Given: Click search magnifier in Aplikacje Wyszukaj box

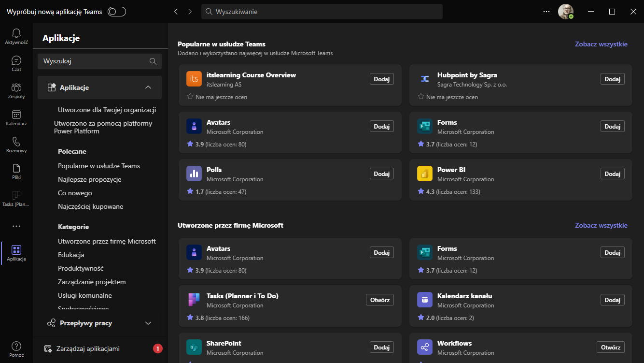Looking at the screenshot, I should 153,61.
